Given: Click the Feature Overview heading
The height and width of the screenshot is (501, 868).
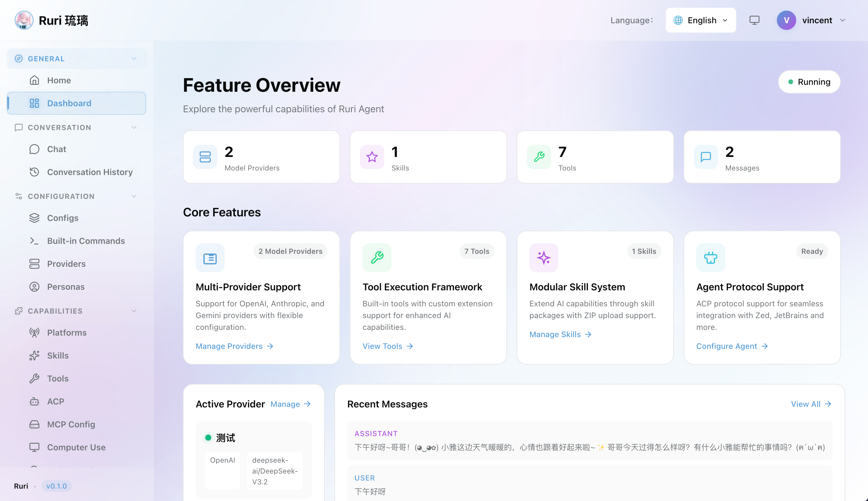Looking at the screenshot, I should pos(261,85).
